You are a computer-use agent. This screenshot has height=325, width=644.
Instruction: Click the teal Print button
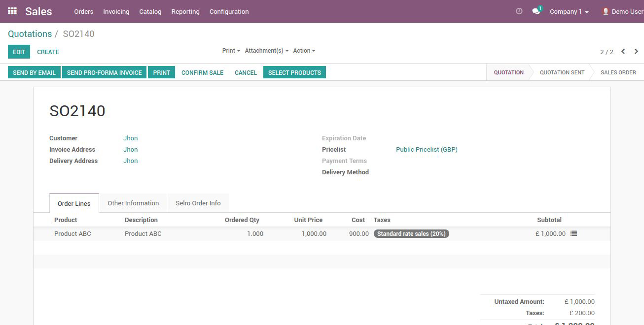pos(161,72)
